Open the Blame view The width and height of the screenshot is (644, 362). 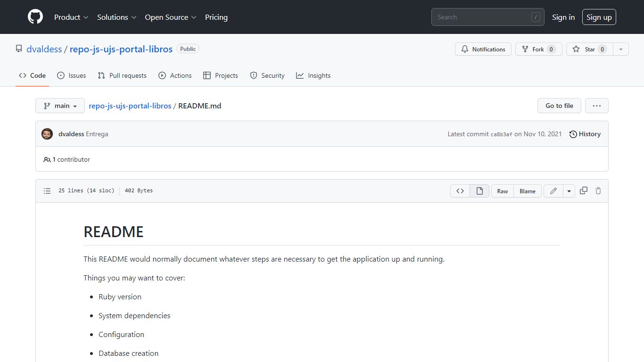(528, 191)
